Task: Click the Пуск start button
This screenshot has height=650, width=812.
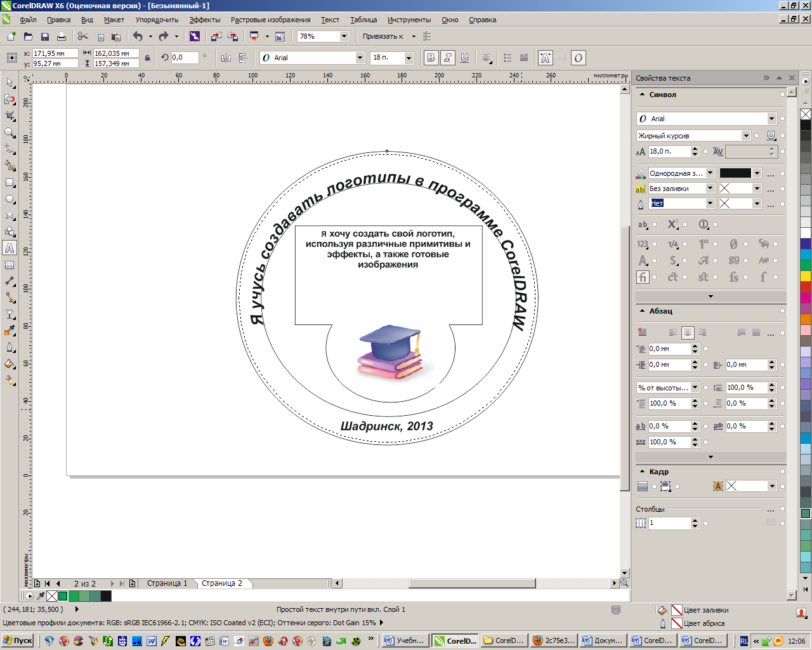Action: tap(17, 640)
